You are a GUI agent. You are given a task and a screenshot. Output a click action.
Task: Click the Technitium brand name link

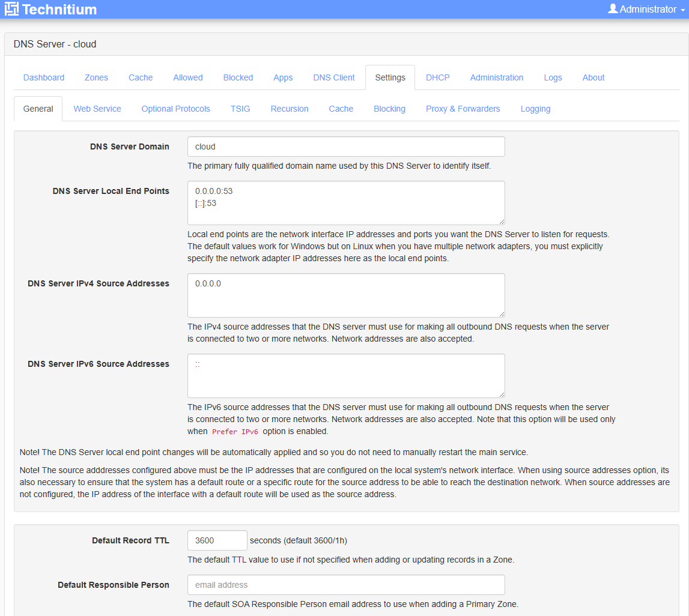coord(59,9)
